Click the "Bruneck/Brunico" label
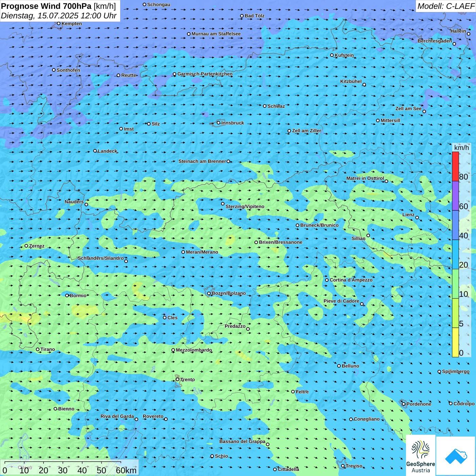 (320, 225)
